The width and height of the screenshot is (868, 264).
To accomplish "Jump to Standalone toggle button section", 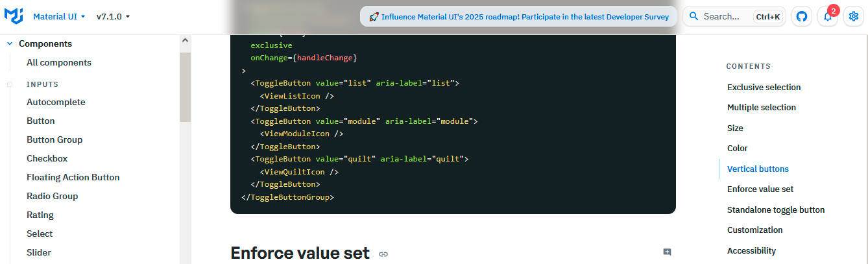I will pyautogui.click(x=776, y=210).
